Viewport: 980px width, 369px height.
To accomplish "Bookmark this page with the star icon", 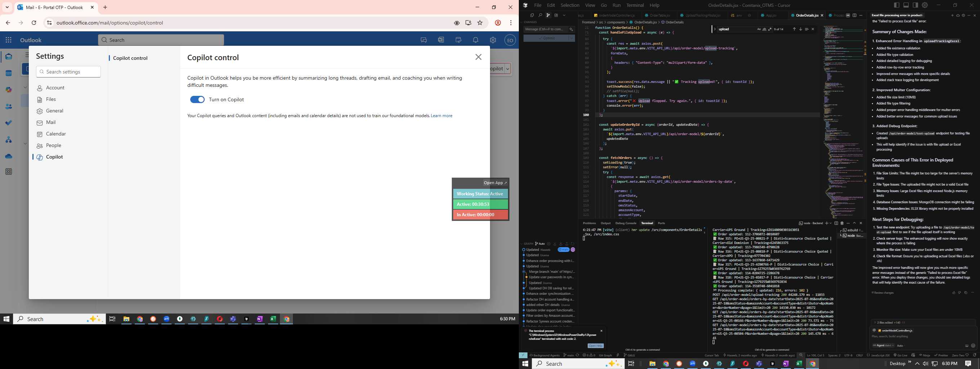I will pyautogui.click(x=480, y=23).
